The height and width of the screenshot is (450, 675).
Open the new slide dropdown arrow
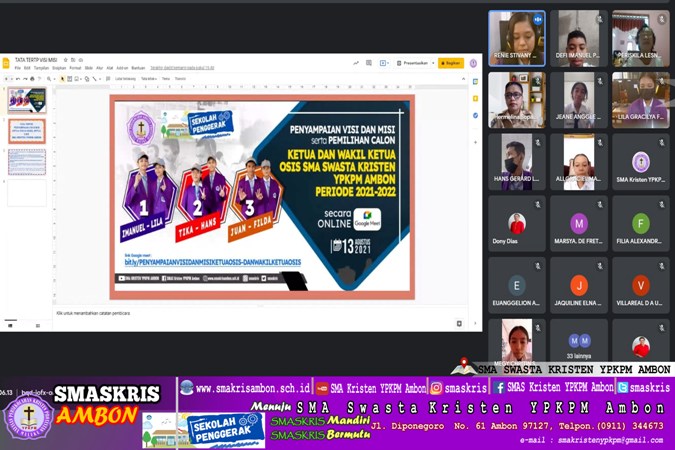click(12, 79)
